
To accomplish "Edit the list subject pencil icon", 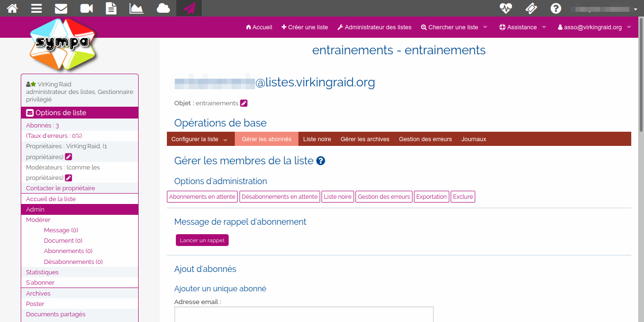I will tap(244, 103).
